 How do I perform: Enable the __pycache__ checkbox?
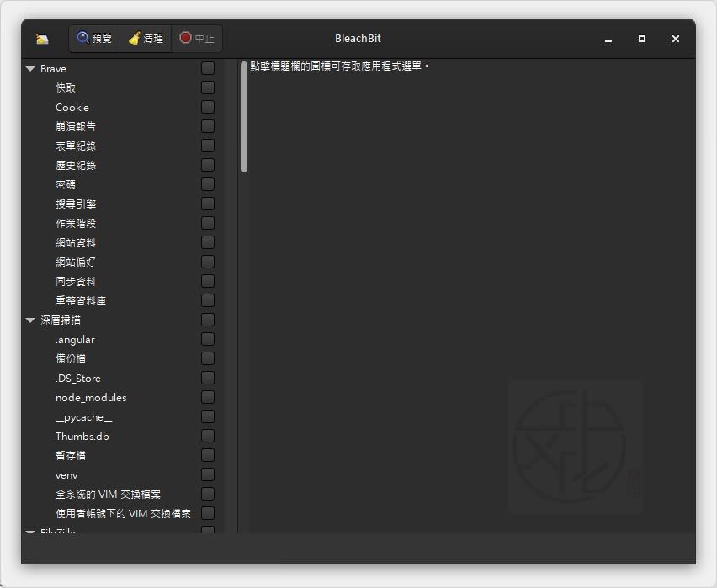[x=208, y=416]
